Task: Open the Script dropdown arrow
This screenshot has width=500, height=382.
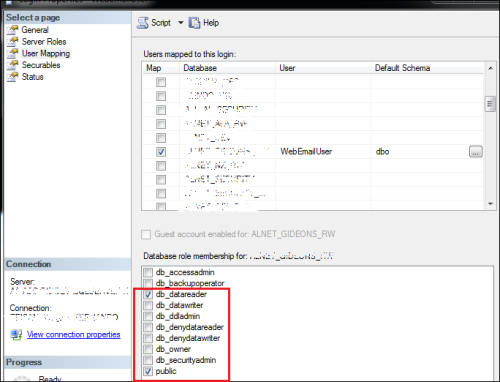Action: point(181,23)
